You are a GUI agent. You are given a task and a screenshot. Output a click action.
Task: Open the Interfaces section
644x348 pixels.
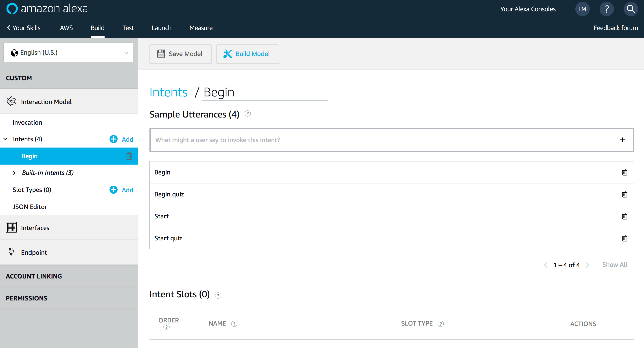(x=69, y=228)
